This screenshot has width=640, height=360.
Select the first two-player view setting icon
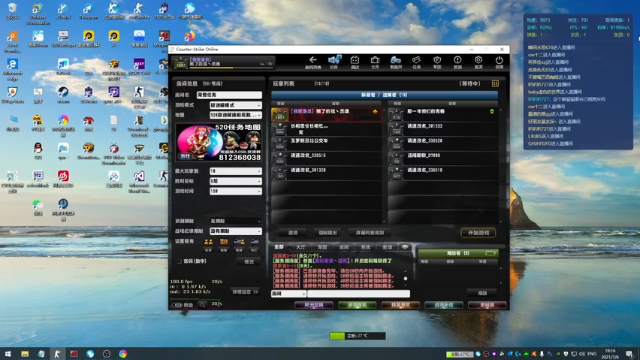(x=209, y=242)
